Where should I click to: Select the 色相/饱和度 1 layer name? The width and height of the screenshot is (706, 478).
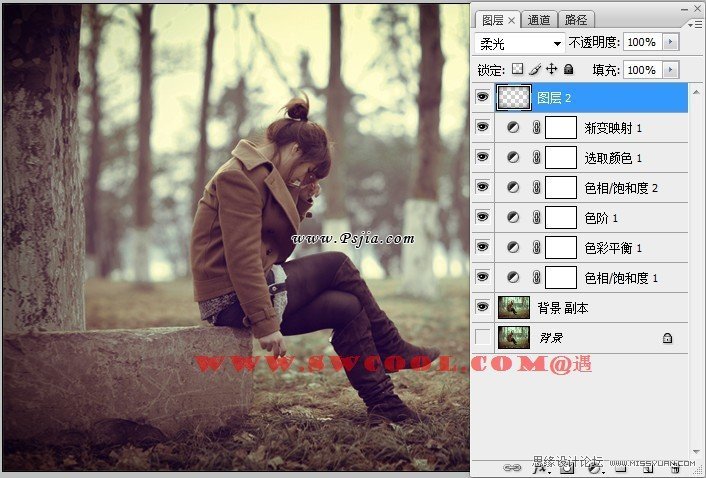click(621, 278)
